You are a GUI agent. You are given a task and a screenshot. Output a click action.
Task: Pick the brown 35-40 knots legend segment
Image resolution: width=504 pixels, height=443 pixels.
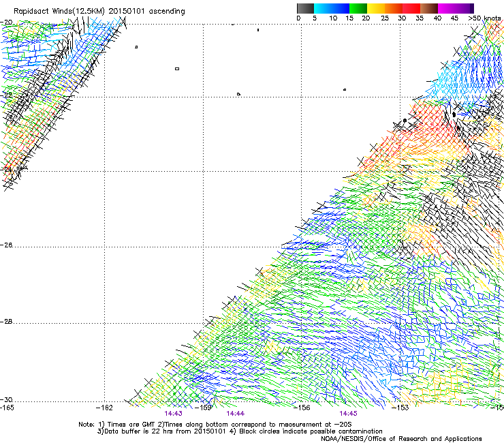coord(429,8)
